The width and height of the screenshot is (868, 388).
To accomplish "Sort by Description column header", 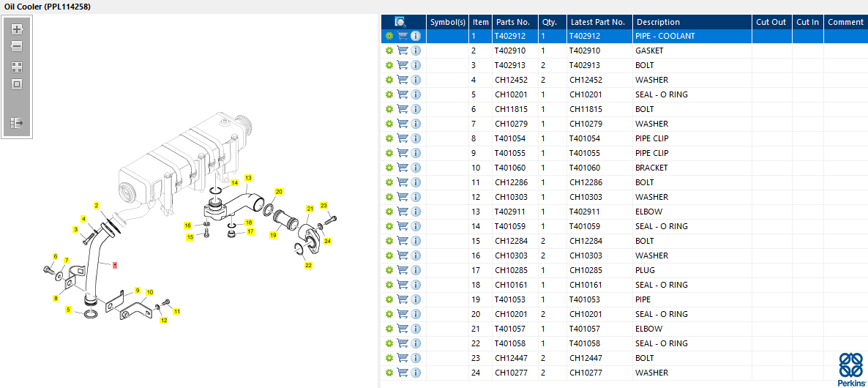I will 692,22.
